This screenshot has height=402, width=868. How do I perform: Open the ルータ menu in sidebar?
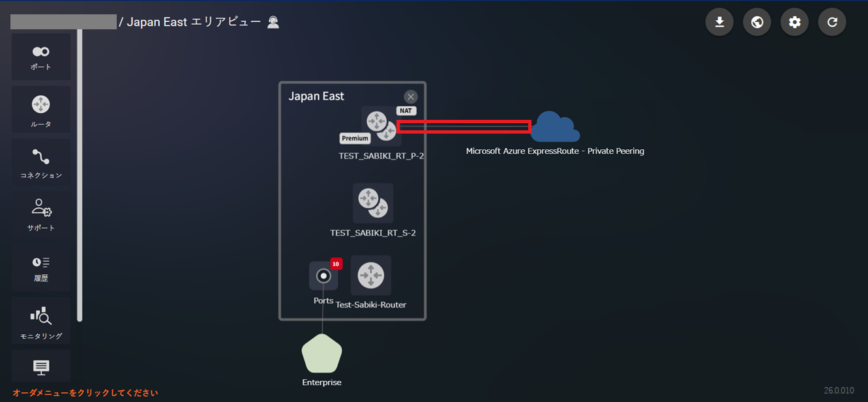(x=41, y=110)
